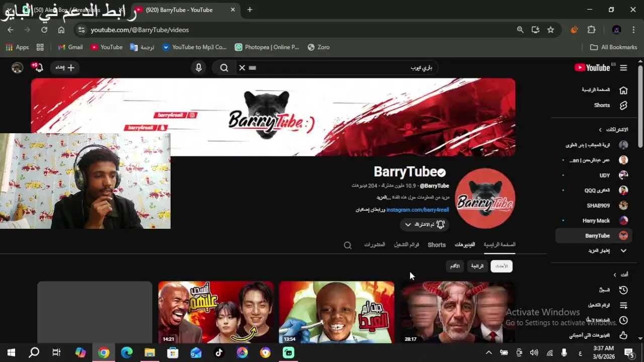
Task: Click the Chrome address bar URL
Action: [140, 30]
